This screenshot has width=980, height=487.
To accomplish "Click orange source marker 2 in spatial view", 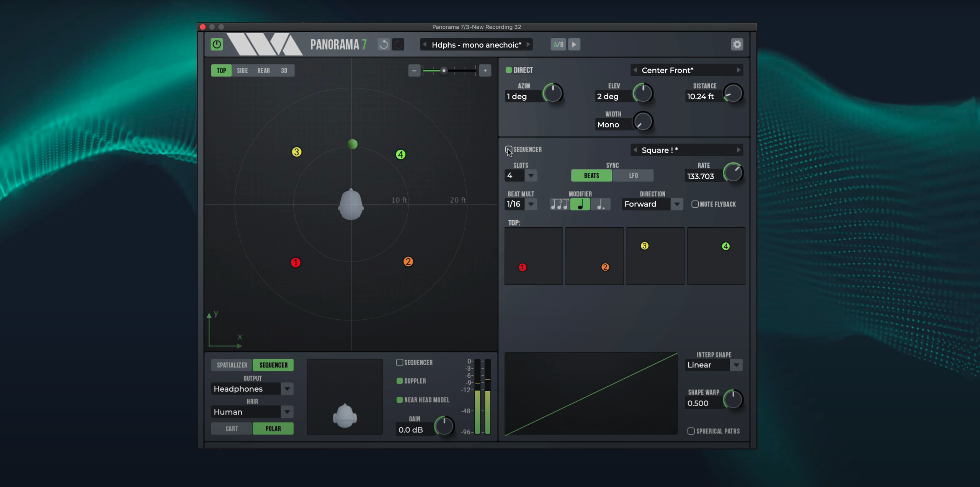I will [x=408, y=261].
